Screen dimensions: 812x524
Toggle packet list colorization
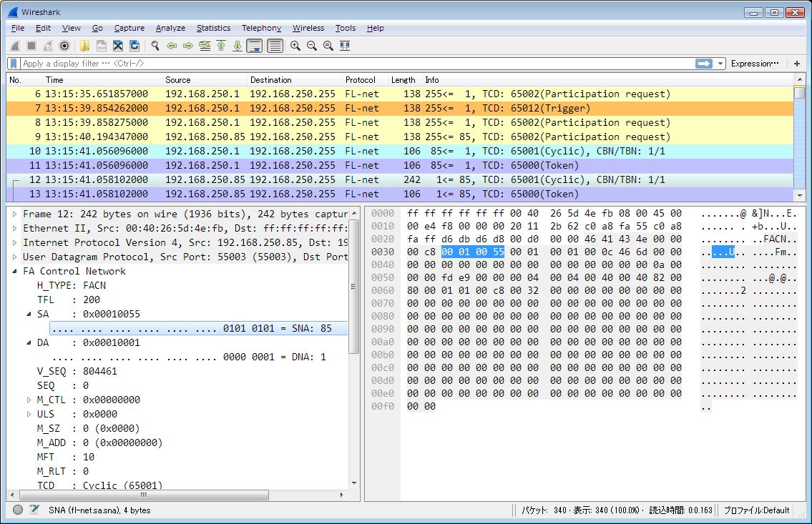(x=275, y=46)
